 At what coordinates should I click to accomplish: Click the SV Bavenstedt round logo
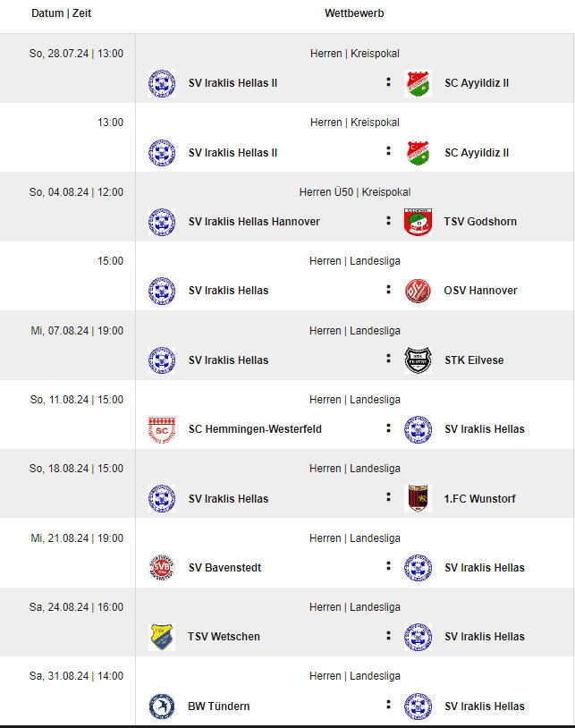point(162,567)
